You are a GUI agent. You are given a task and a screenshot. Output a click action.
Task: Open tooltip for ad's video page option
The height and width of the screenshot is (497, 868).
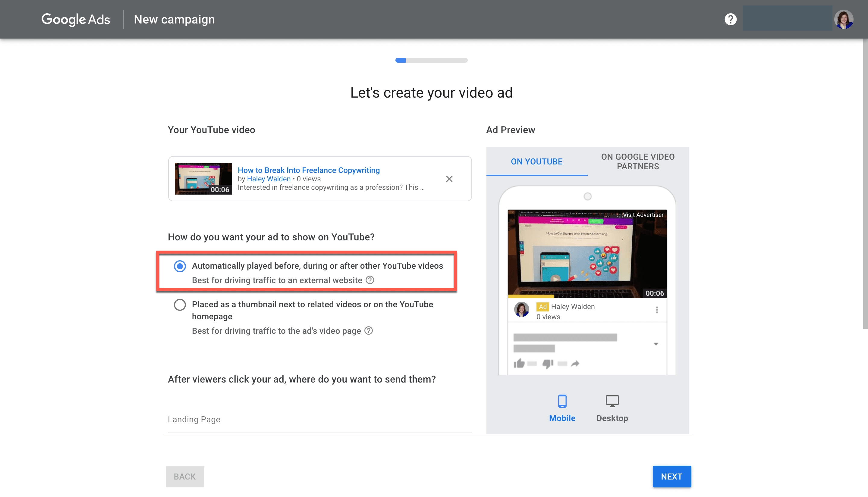tap(368, 331)
